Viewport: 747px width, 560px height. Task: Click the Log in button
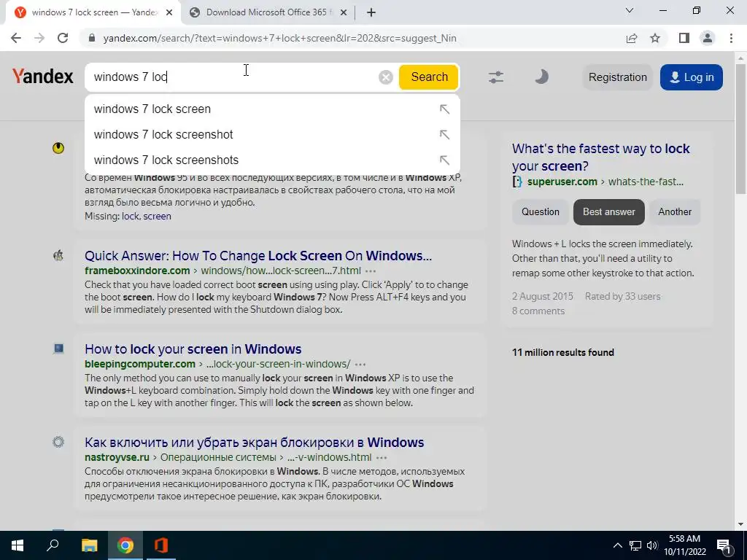692,77
